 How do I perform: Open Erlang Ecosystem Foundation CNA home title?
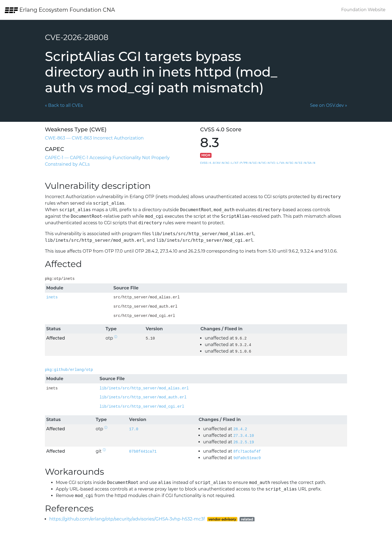pyautogui.click(x=67, y=10)
